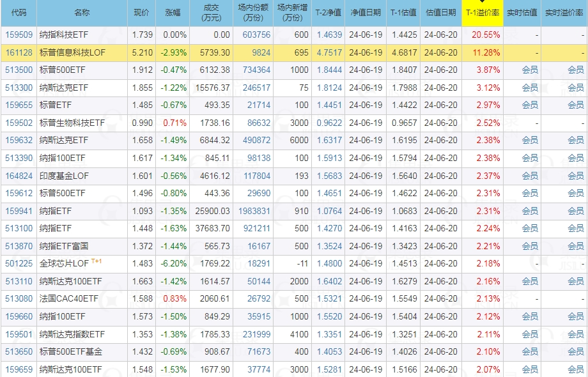Click 场内份额 value 603756
Viewport: 588px width, 377px height.
point(256,35)
